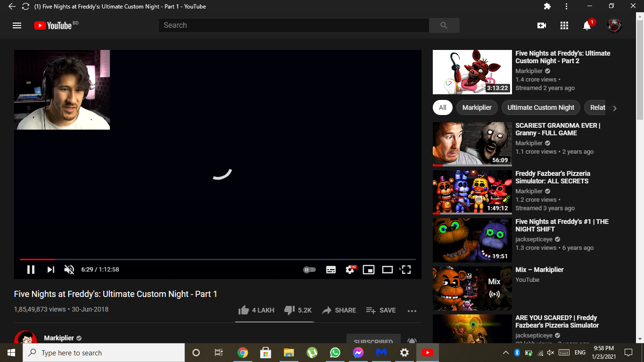This screenshot has height=362, width=644.
Task: Open the Granny video thumbnail
Action: pos(472,144)
